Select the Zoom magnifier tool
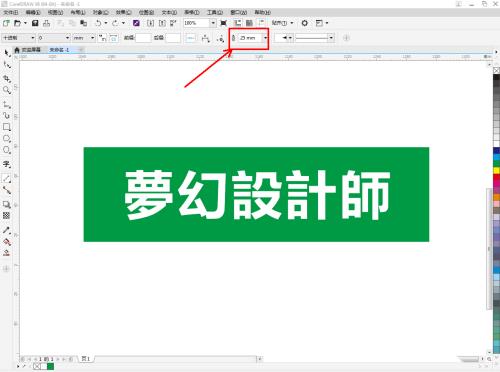The width and height of the screenshot is (500, 372). (x=7, y=90)
